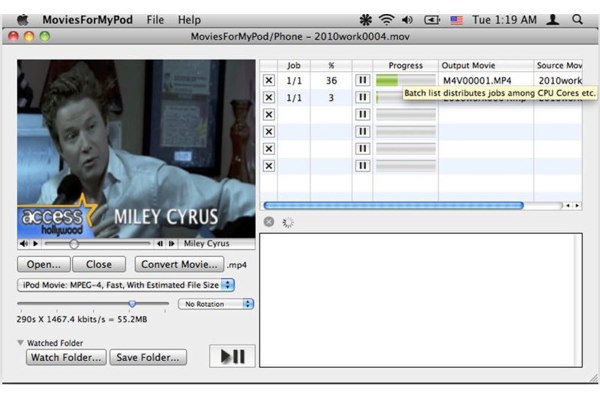Open the Apple menu
The image size is (600, 400).
[x=23, y=20]
